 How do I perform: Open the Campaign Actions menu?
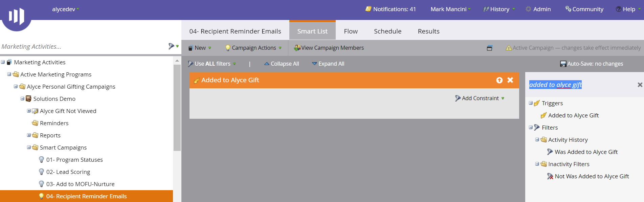click(x=253, y=48)
